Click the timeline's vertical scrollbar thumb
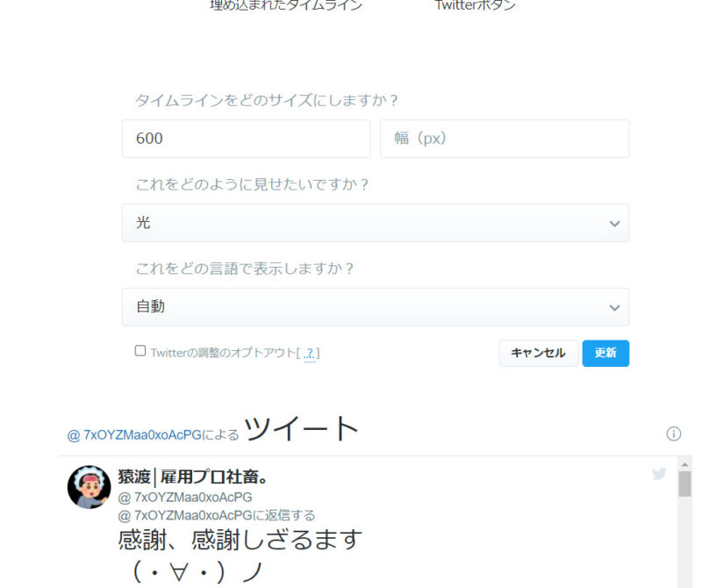Screen dimensions: 702x588 point(684,484)
